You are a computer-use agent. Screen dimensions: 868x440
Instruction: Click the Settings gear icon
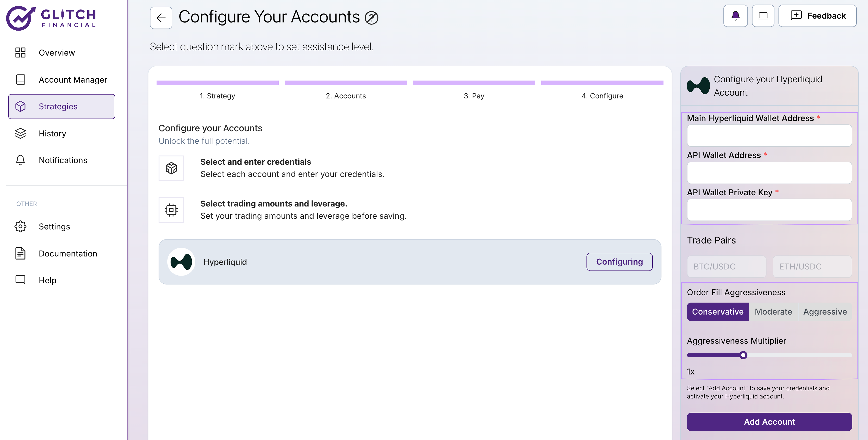tap(20, 226)
